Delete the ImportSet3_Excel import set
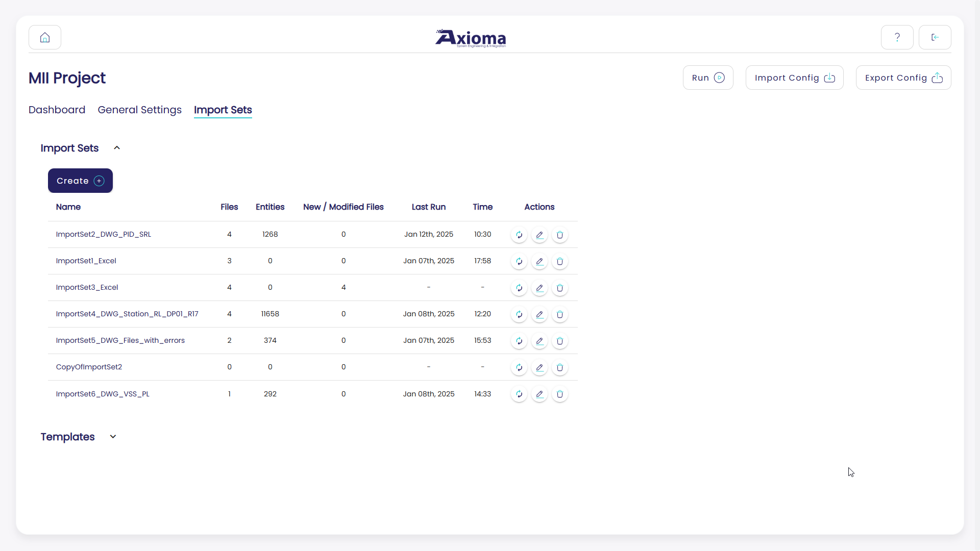Image resolution: width=980 pixels, height=551 pixels. pos(560,288)
